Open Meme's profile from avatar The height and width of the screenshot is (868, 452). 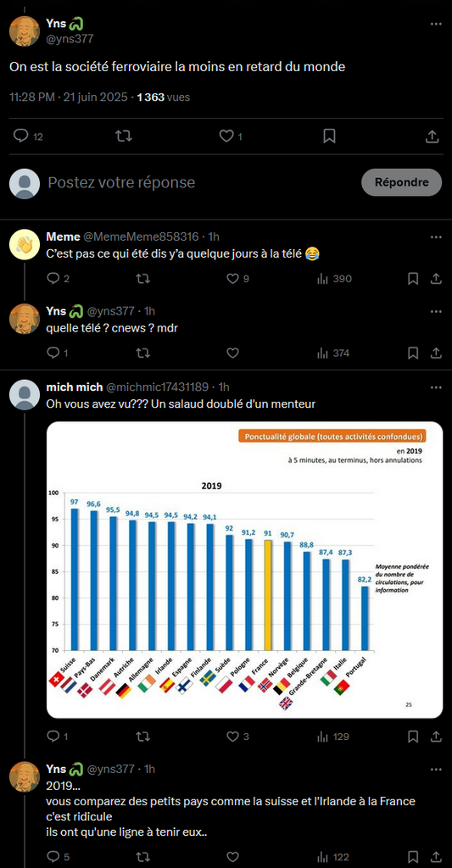pos(25,243)
